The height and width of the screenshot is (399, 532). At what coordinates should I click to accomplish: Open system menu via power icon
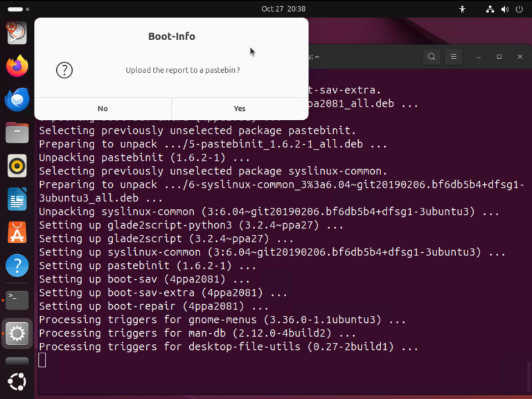519,9
